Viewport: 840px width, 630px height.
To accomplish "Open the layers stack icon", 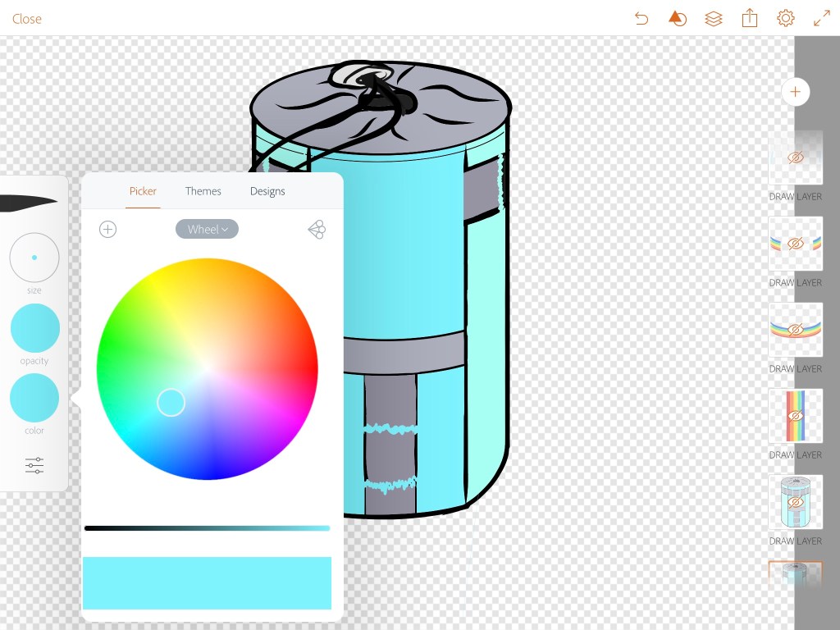I will tap(713, 18).
